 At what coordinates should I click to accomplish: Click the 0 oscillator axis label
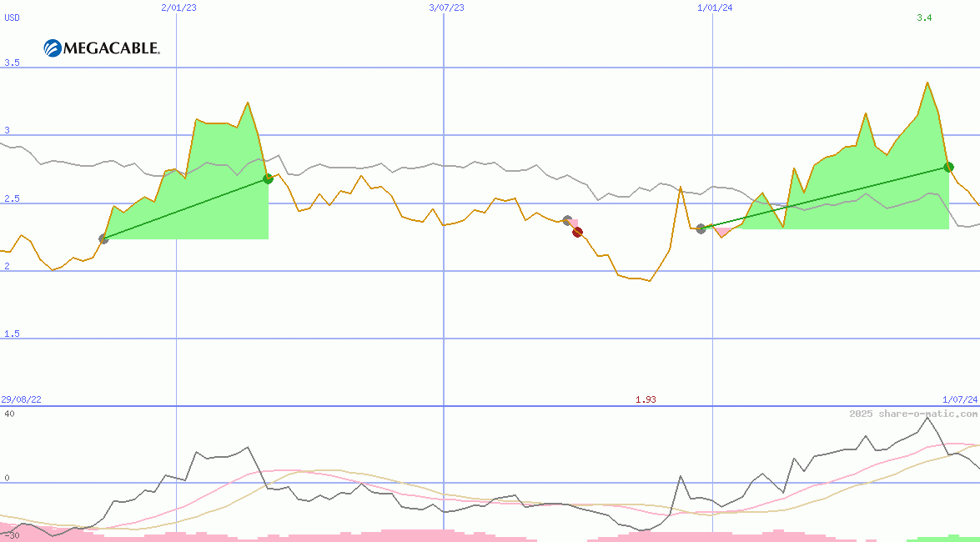pyautogui.click(x=7, y=479)
